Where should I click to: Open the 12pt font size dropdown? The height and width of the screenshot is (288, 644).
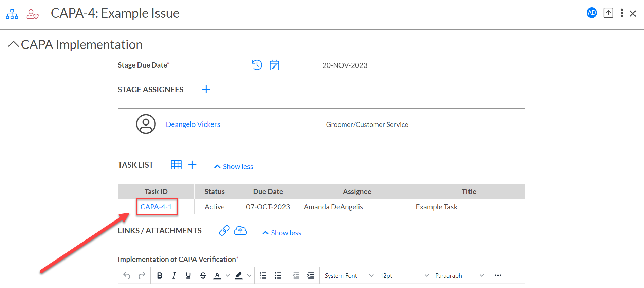pyautogui.click(x=404, y=275)
